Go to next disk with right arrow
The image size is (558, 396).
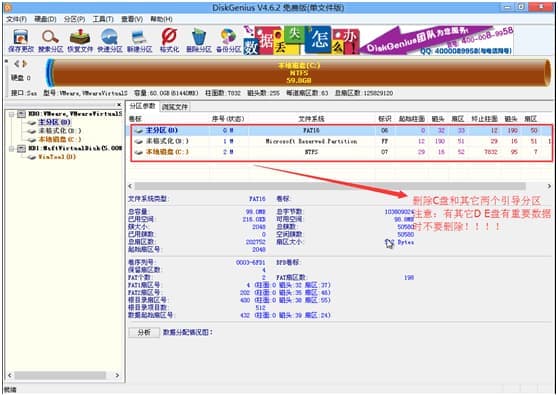click(x=24, y=64)
